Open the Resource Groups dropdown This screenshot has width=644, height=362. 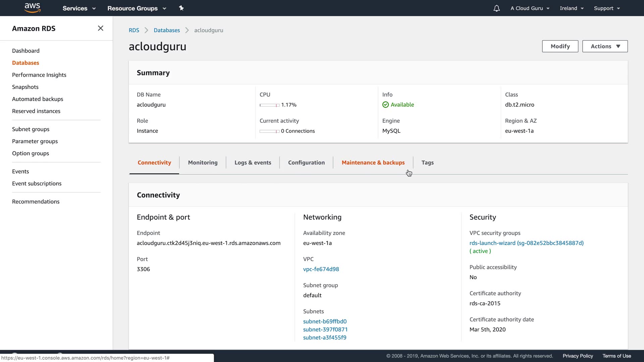tap(137, 8)
